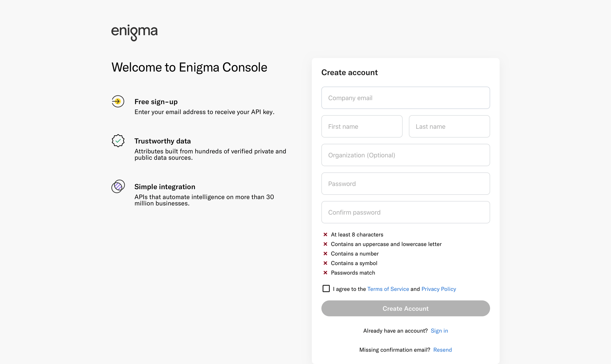611x364 pixels.
Task: Open the Terms of Service link
Action: (x=388, y=289)
